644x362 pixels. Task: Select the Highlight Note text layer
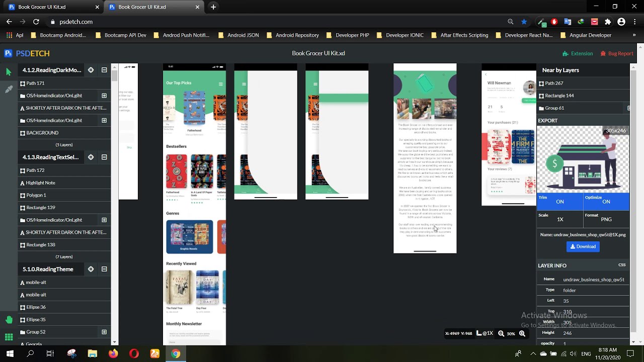click(63, 183)
